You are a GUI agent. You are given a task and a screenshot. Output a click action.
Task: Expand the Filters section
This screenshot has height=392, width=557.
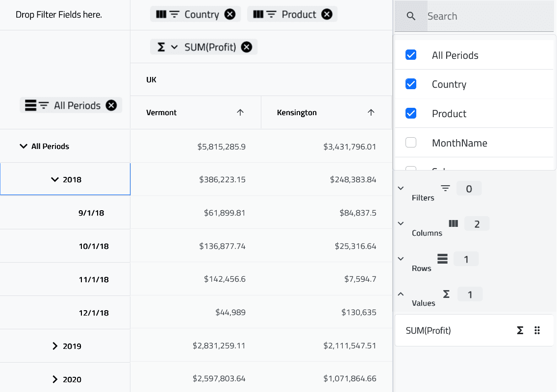401,188
